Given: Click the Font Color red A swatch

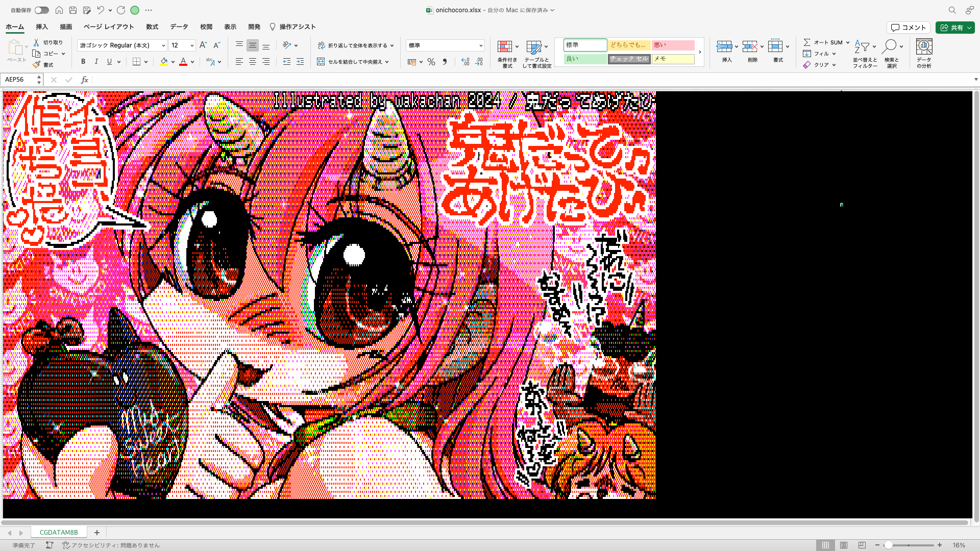Looking at the screenshot, I should coord(183,62).
